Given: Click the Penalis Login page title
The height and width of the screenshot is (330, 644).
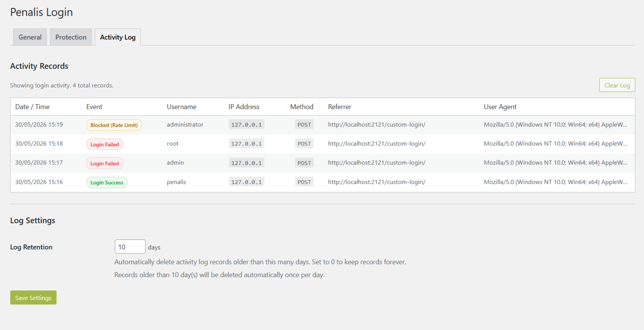Looking at the screenshot, I should [42, 12].
